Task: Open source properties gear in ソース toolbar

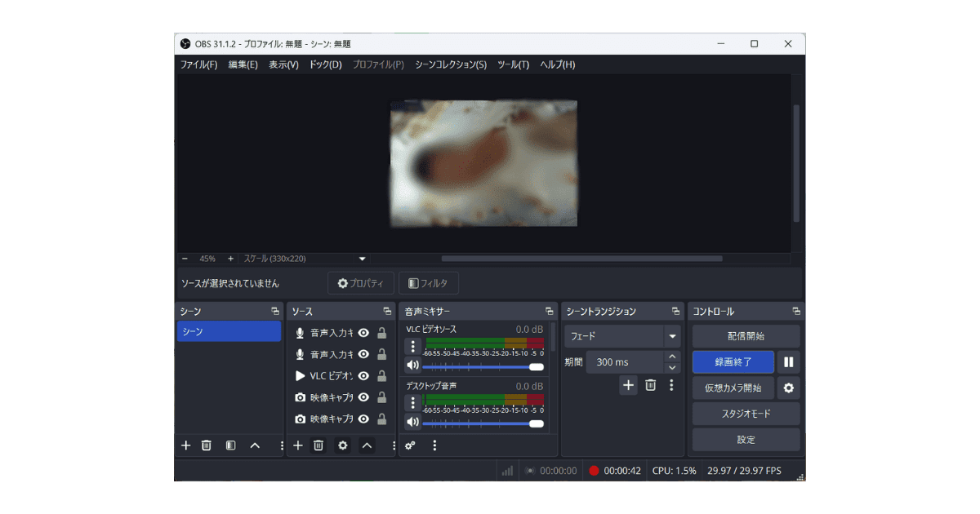Action: [x=343, y=445]
